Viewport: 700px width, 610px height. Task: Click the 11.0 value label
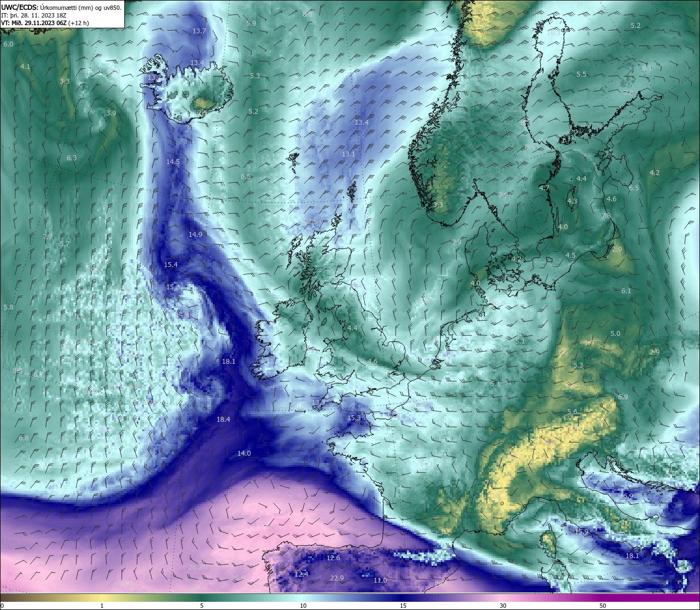(380, 580)
